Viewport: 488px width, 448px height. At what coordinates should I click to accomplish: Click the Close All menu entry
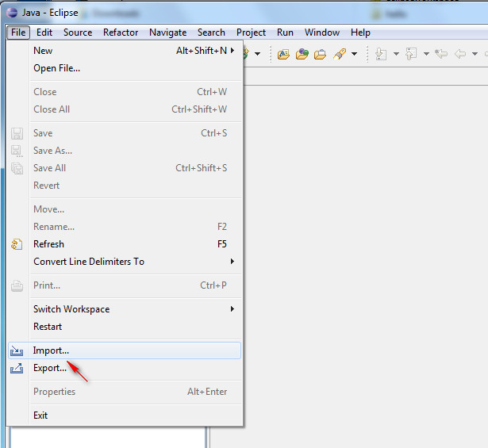coord(125,109)
